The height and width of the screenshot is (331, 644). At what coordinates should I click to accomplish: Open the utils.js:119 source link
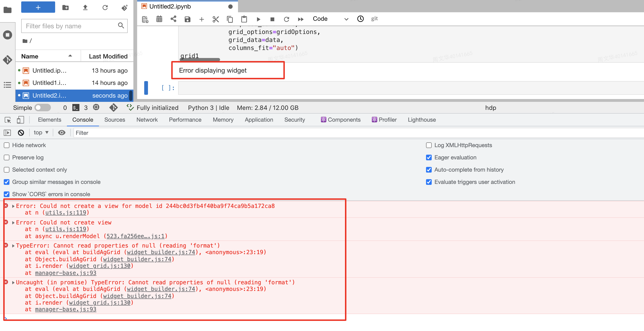66,212
